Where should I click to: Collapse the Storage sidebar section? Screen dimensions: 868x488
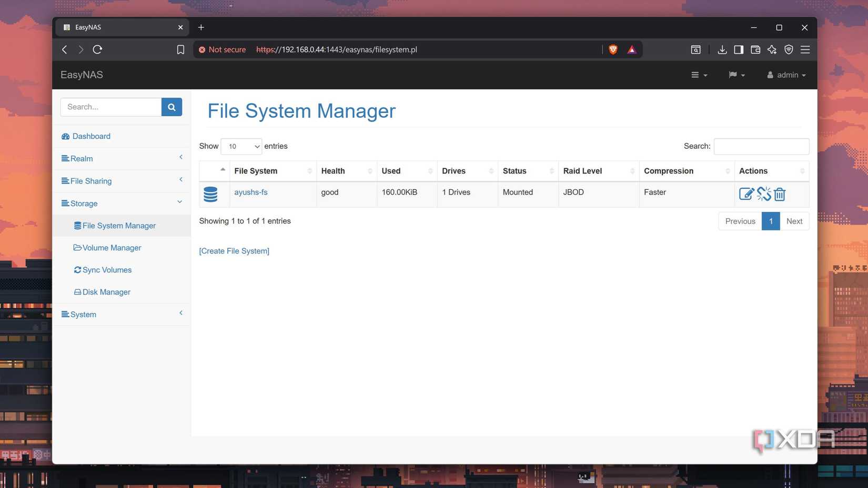click(x=122, y=204)
